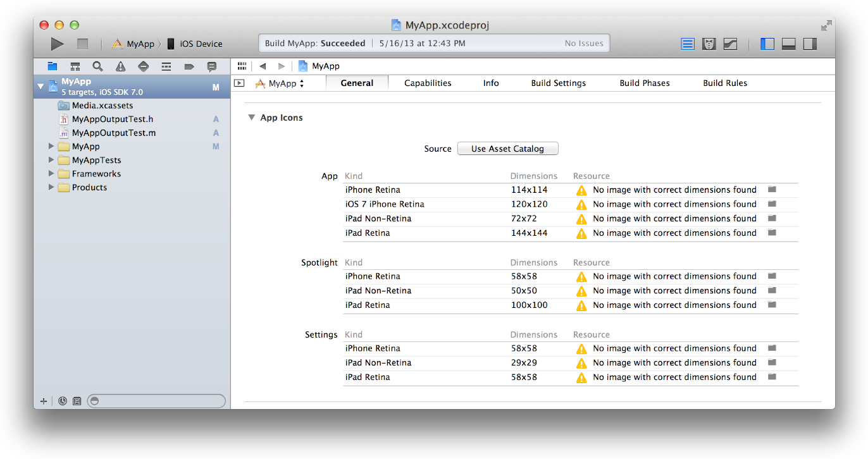Switch to the Assistant editor
Screen dimensions: 868x459
point(709,44)
